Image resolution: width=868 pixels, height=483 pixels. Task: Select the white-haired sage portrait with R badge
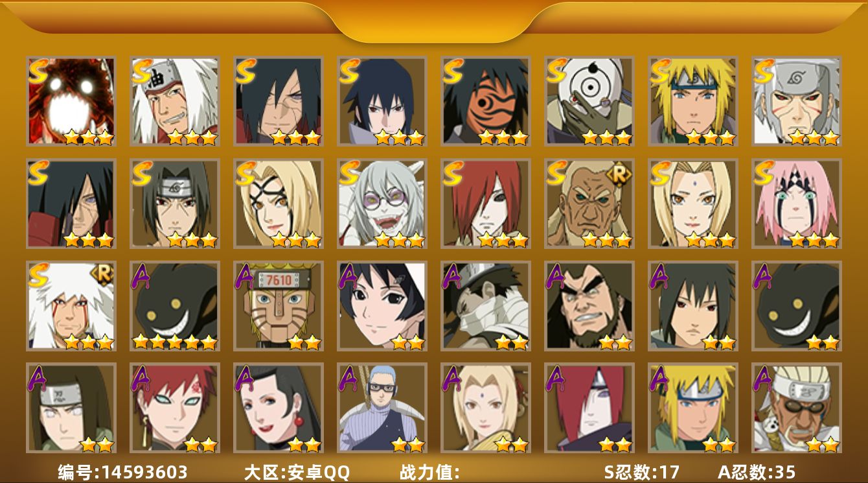71,305
